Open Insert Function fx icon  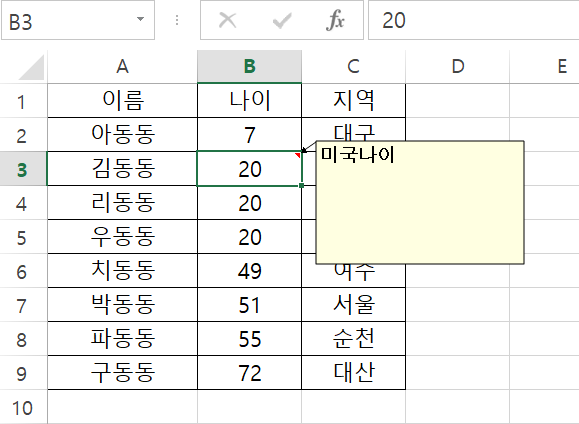tap(335, 20)
